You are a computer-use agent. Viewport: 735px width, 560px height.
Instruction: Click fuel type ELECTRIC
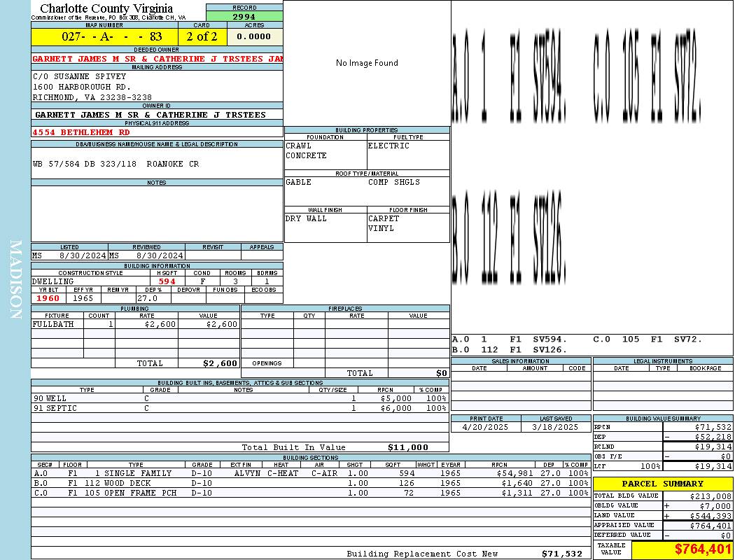tap(388, 146)
